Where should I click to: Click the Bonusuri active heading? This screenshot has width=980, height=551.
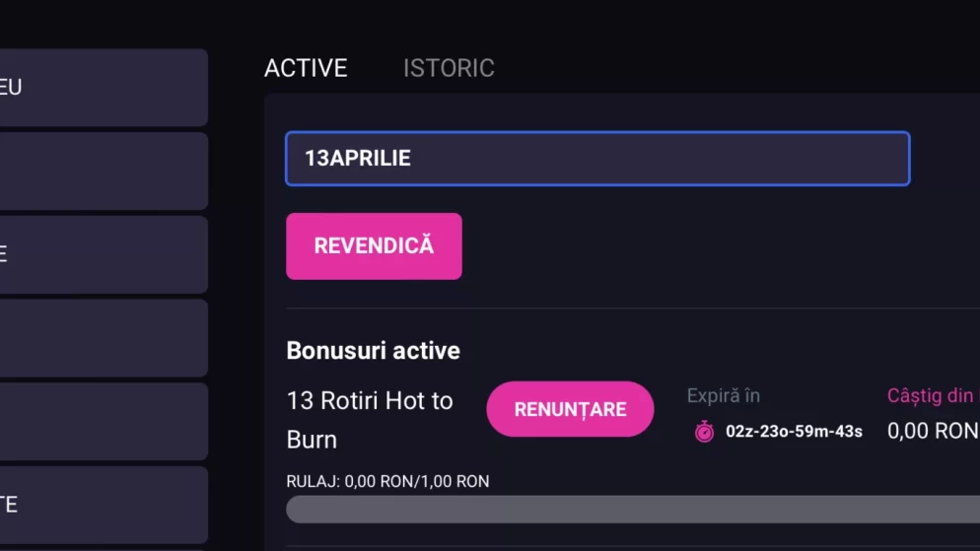tap(373, 351)
